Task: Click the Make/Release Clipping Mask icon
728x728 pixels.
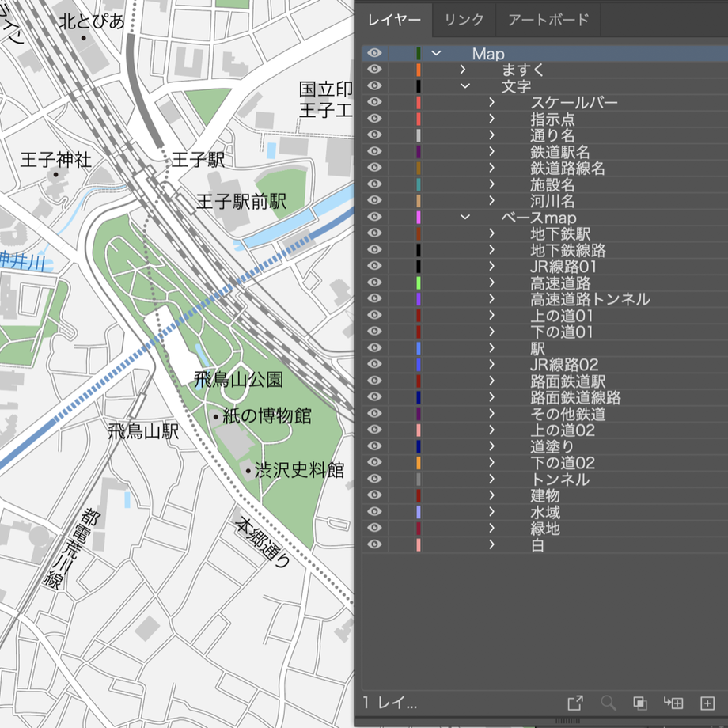Action: tap(640, 703)
